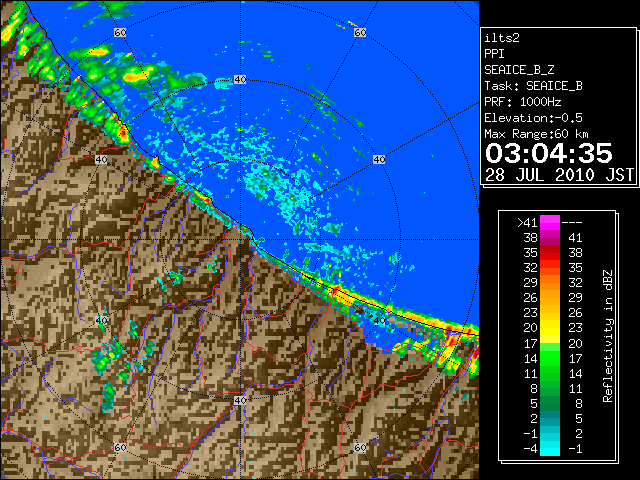Select the date text 28 JUL 2010 JST
The width and height of the screenshot is (640, 480).
(x=559, y=175)
